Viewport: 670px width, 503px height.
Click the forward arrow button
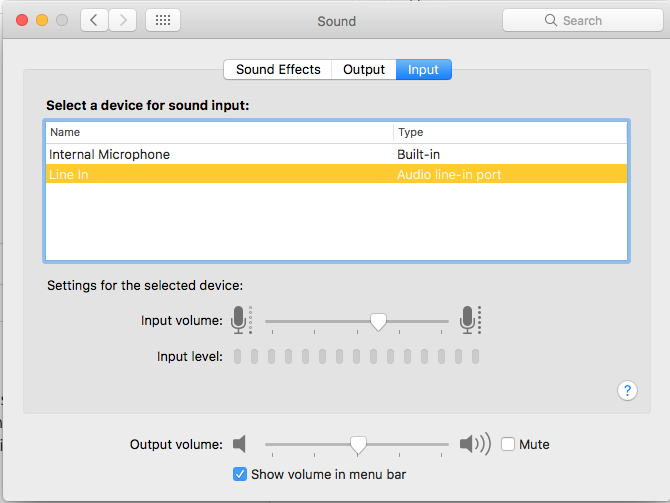123,20
